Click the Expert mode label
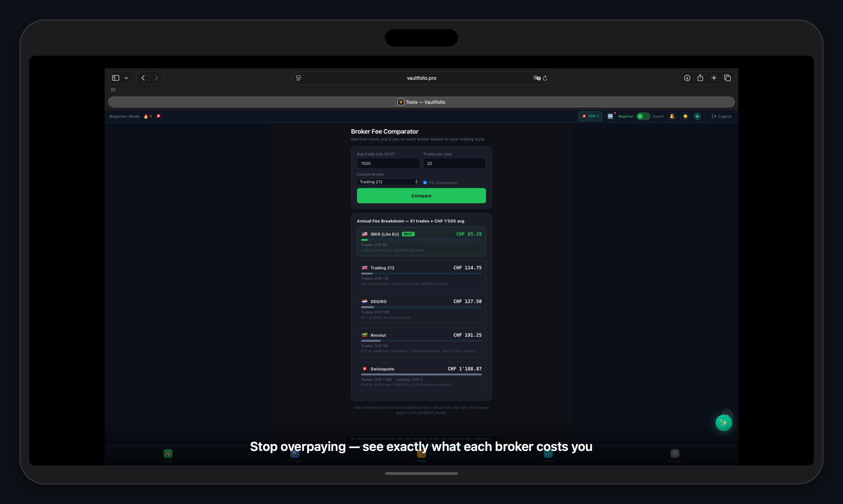Image resolution: width=843 pixels, height=504 pixels. point(658,116)
